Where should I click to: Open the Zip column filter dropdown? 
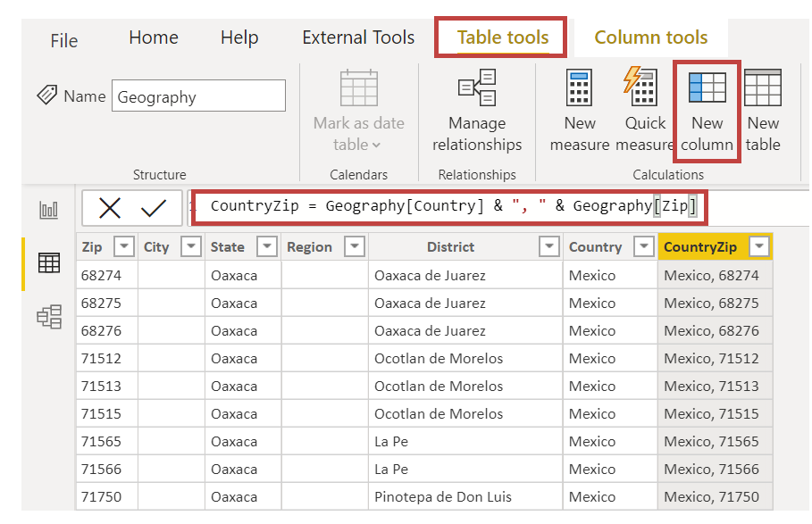pyautogui.click(x=124, y=246)
